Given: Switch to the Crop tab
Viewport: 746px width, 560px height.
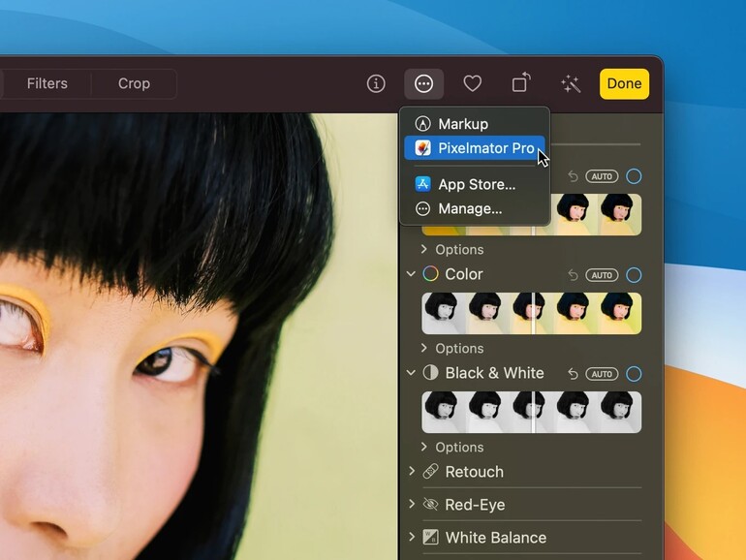Looking at the screenshot, I should point(134,83).
